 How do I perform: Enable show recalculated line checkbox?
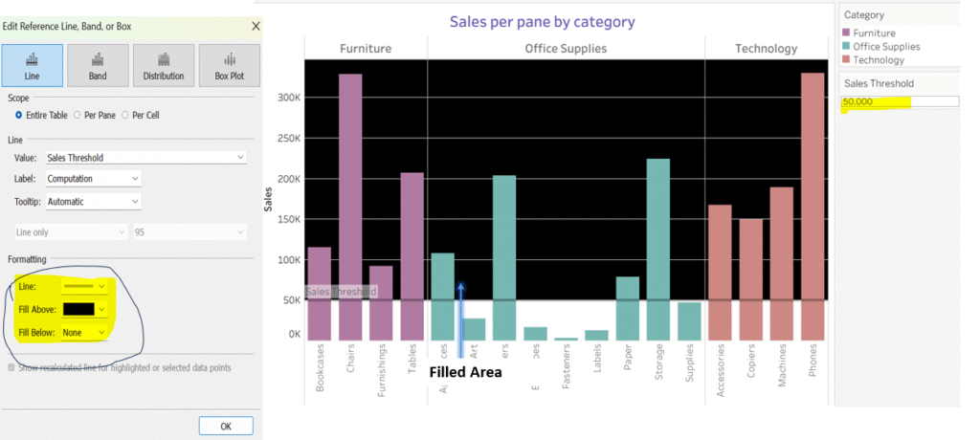point(12,367)
